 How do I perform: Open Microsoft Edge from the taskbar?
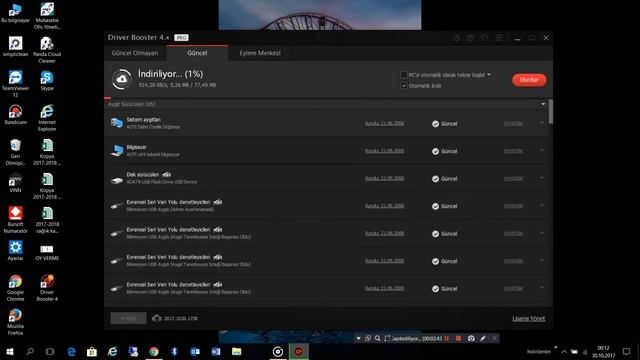(71, 351)
